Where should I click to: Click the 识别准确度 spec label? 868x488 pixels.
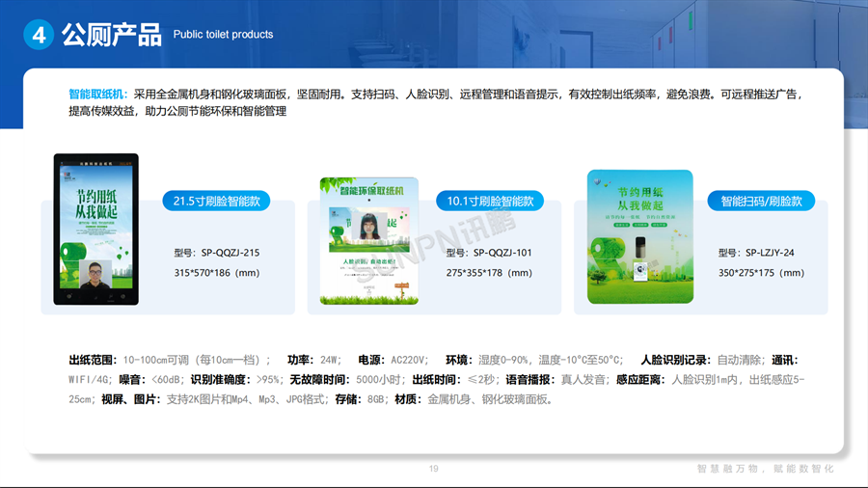tap(222, 380)
